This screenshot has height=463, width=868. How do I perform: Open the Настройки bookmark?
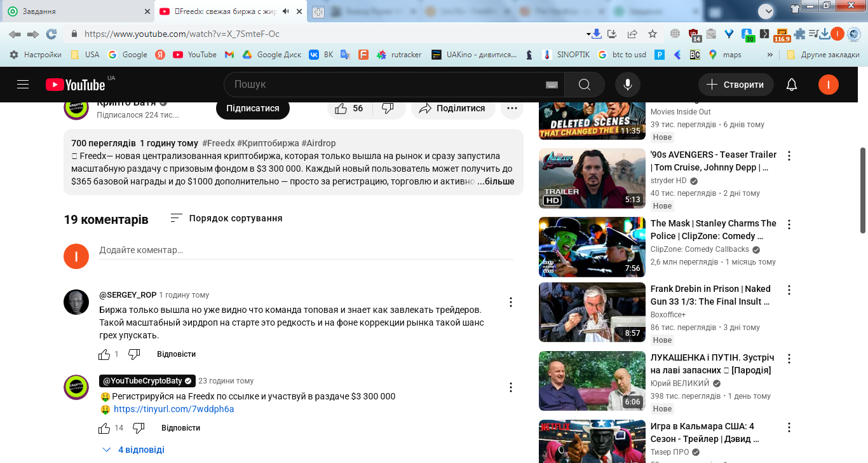pyautogui.click(x=36, y=55)
